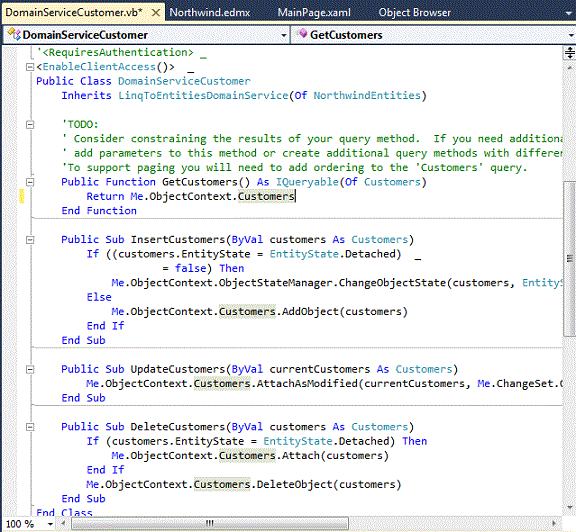Click the '<RequiresAuthentication>' comment text
576x532 pixels.
(118, 53)
